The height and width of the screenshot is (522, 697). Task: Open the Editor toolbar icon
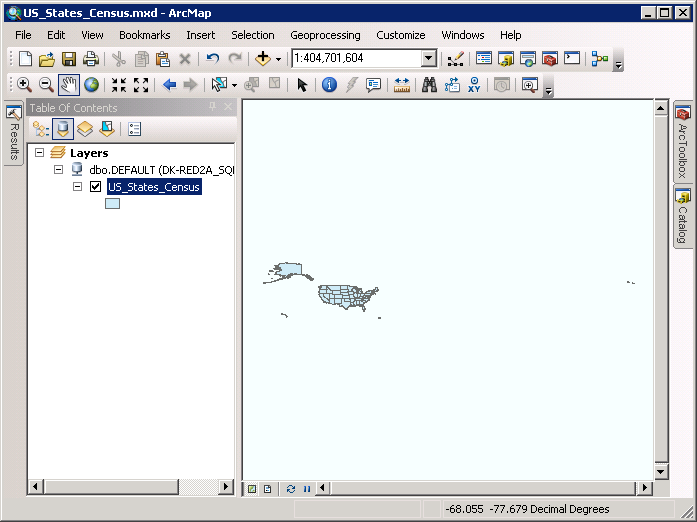456,59
